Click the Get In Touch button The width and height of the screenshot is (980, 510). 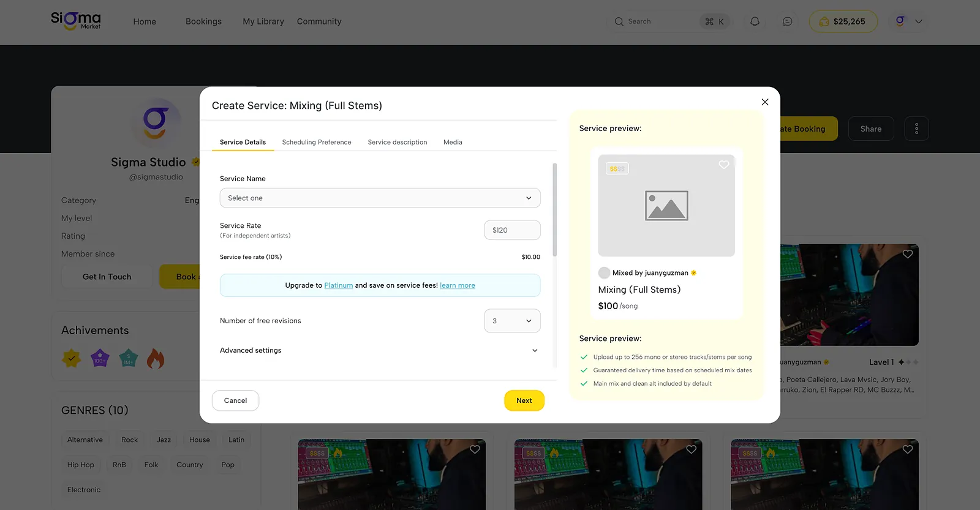pos(107,277)
